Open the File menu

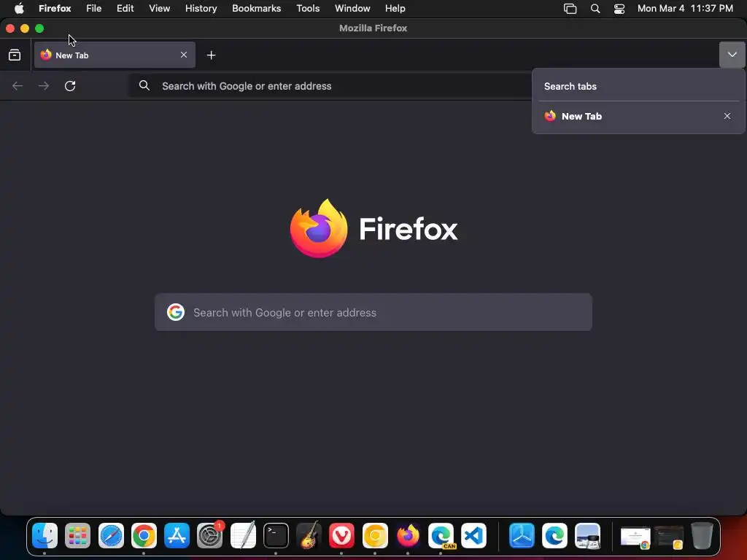(x=94, y=9)
